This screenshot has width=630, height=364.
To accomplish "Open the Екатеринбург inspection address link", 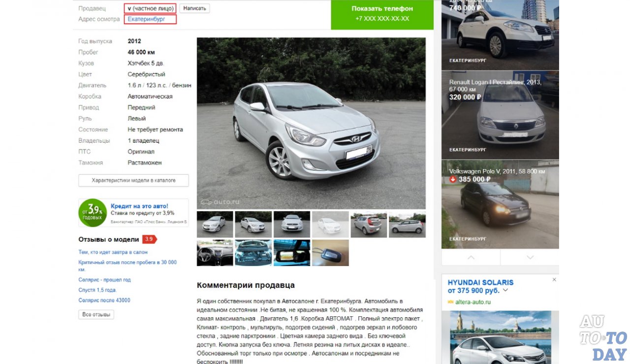I will point(146,19).
